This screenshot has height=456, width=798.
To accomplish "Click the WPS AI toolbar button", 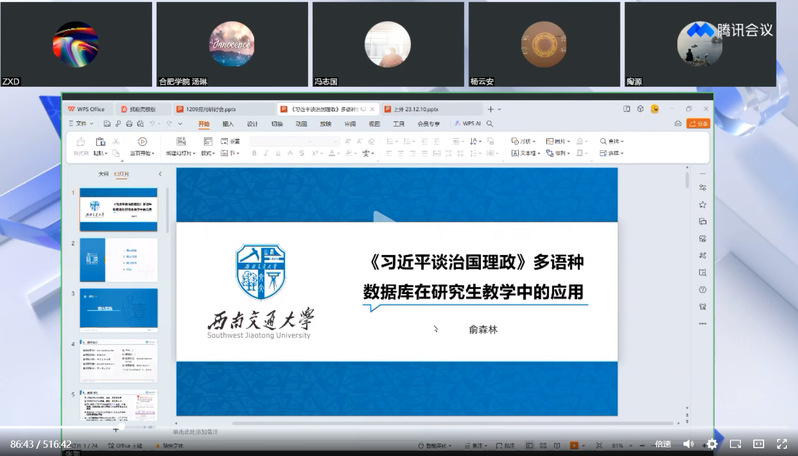I will pos(469,124).
